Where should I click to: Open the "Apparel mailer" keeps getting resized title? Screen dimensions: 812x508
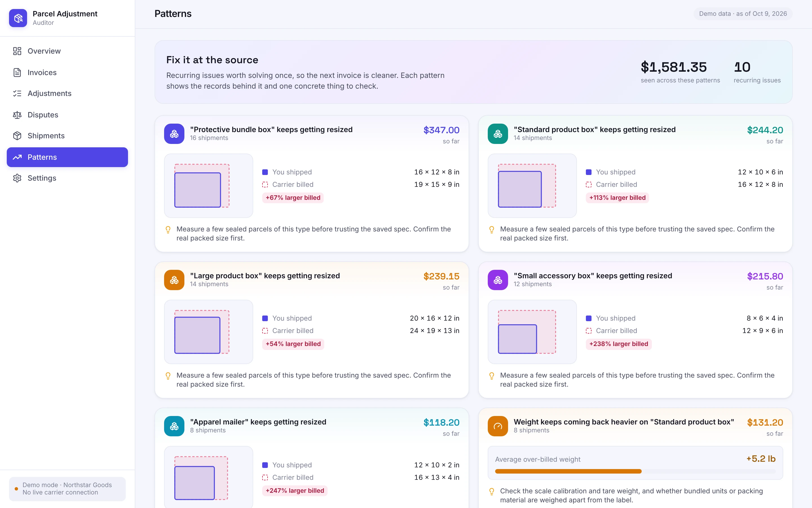click(x=258, y=422)
